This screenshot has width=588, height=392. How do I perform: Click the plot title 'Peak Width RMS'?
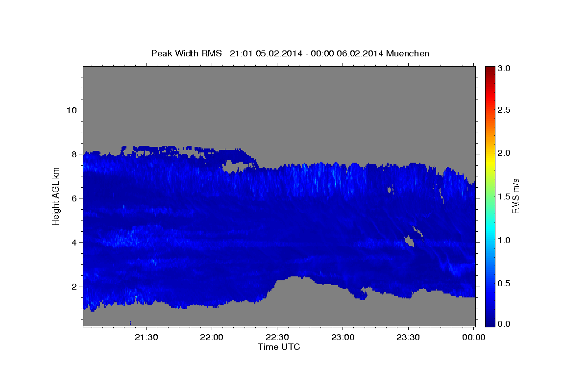pyautogui.click(x=186, y=53)
